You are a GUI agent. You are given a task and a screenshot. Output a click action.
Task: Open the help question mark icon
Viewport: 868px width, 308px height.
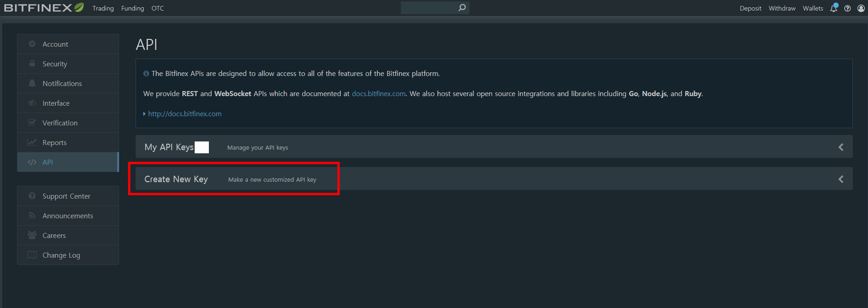pos(847,8)
